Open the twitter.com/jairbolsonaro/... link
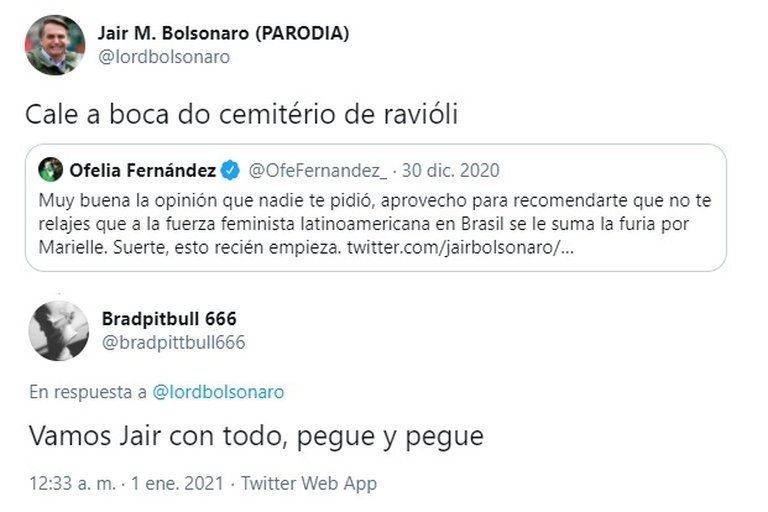Viewport: 768px width, 512px height. coord(460,245)
